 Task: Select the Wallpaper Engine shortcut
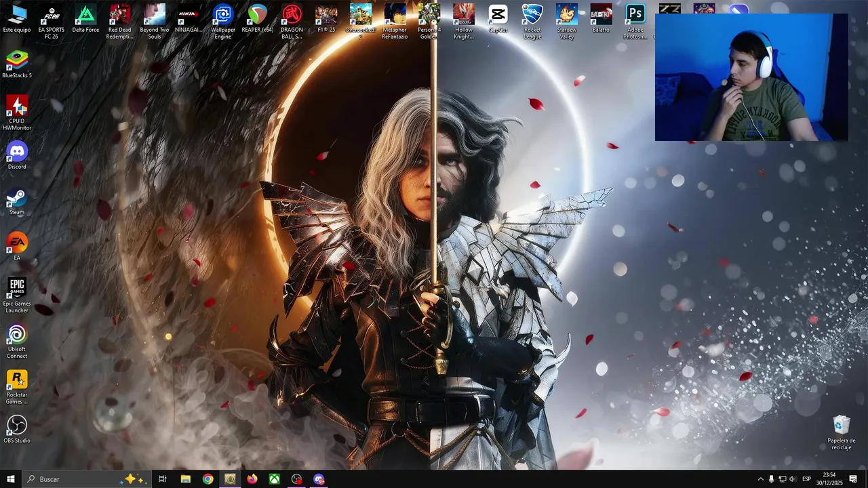223,22
